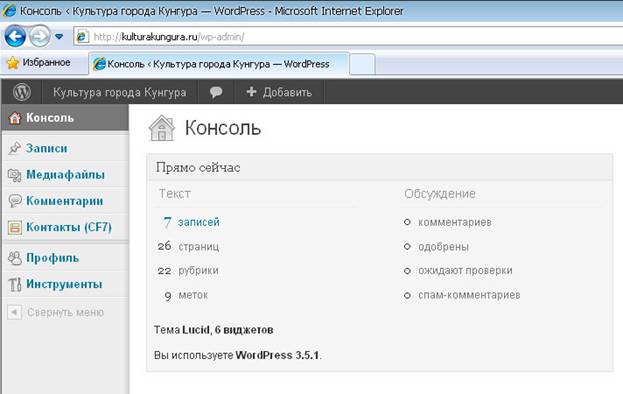Click the 26 pages count
This screenshot has width=623, height=394.
click(x=164, y=246)
